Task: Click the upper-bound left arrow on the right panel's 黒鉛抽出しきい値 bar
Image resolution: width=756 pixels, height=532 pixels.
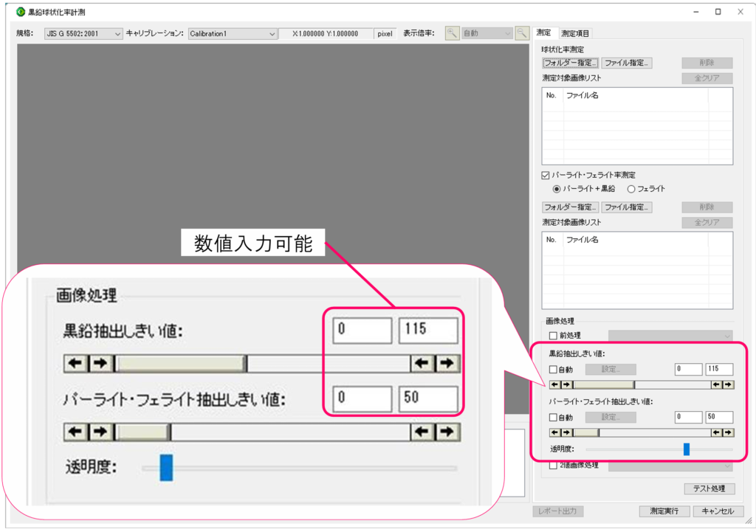Action: click(716, 384)
